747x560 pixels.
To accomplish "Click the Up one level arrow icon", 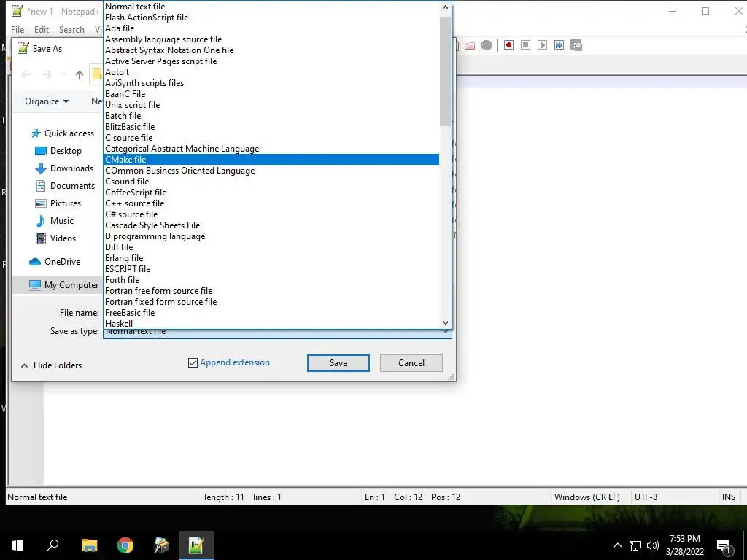I will (x=79, y=75).
